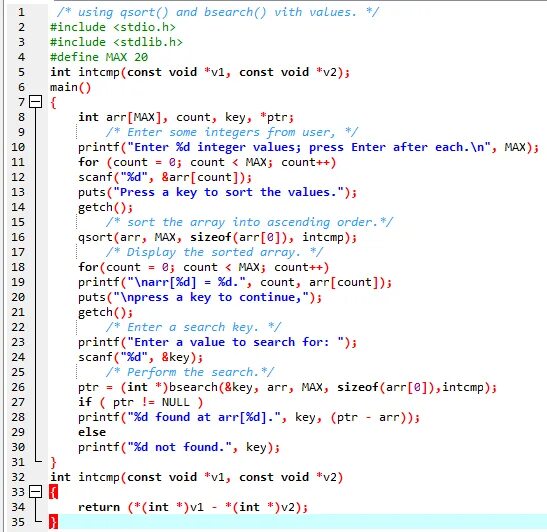This screenshot has height=532, width=547.
Task: Click 'if ( ptr != NULL )' line
Action: pyautogui.click(x=140, y=402)
